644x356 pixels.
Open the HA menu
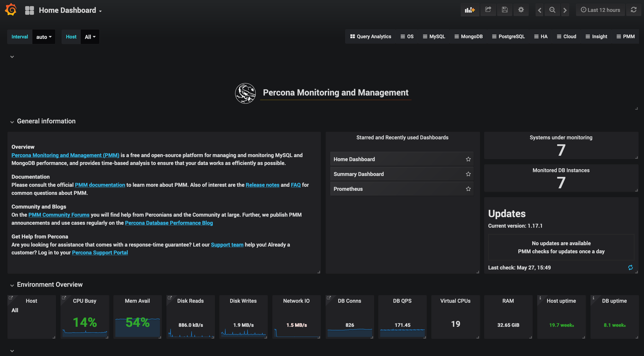541,36
